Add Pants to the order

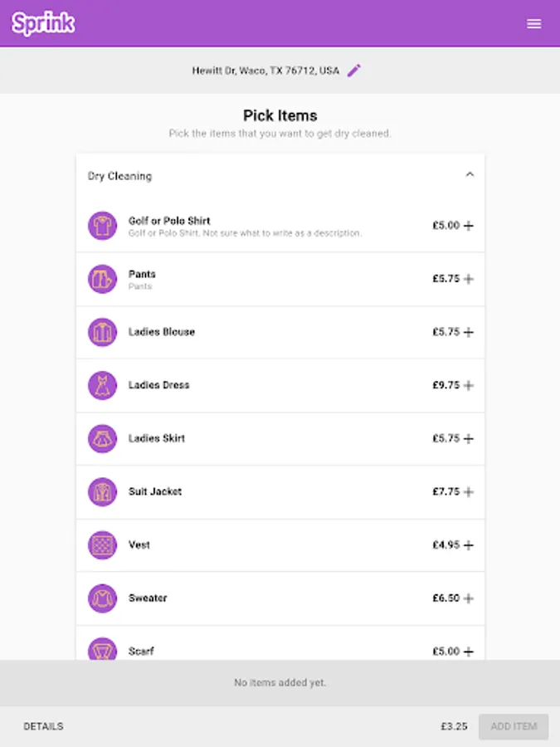(x=469, y=279)
